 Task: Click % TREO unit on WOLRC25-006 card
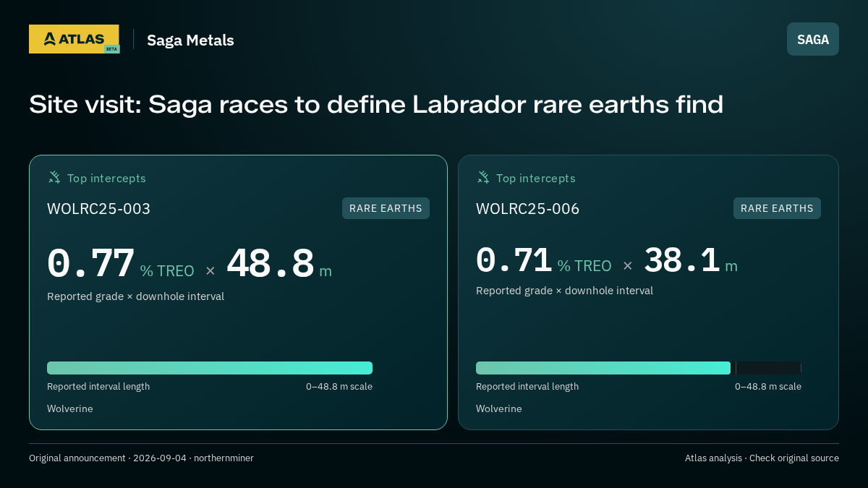pyautogui.click(x=584, y=266)
